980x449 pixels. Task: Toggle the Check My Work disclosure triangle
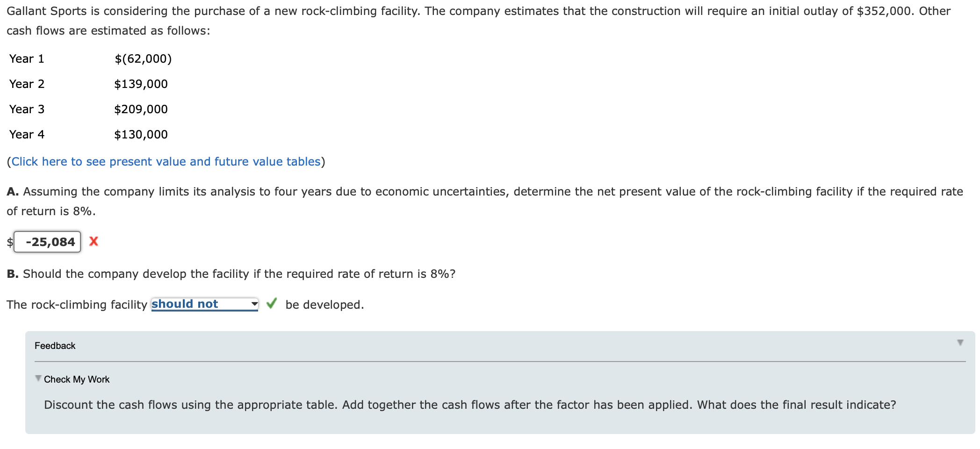(x=38, y=378)
